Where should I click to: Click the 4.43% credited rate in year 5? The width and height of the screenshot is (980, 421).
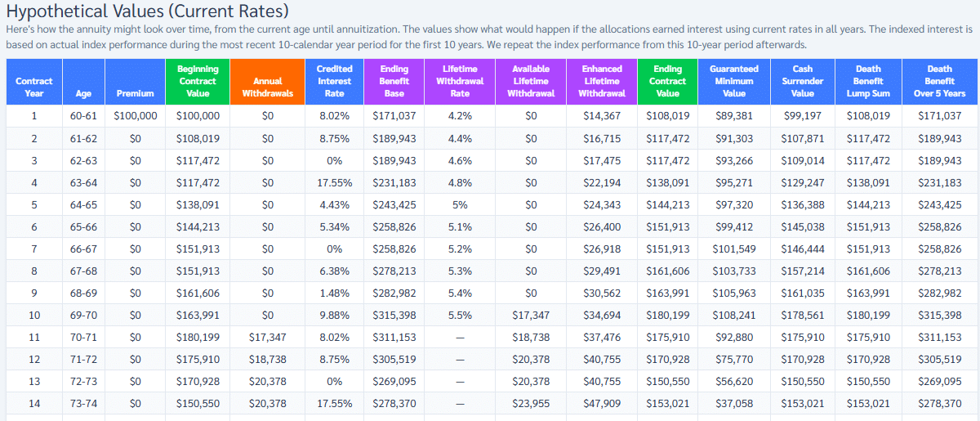pos(335,205)
